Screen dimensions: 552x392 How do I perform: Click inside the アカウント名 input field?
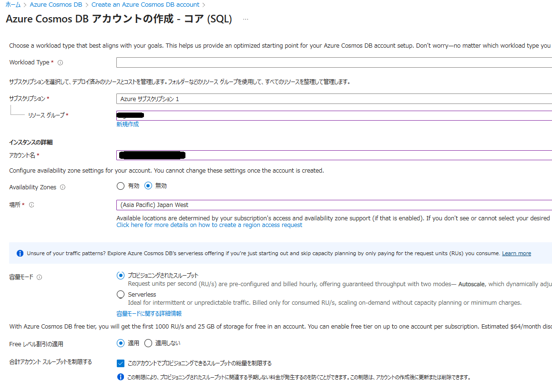(334, 155)
